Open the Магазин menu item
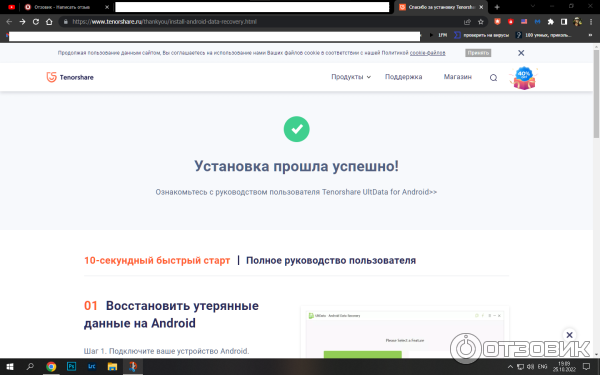The height and width of the screenshot is (375, 600). coord(458,77)
